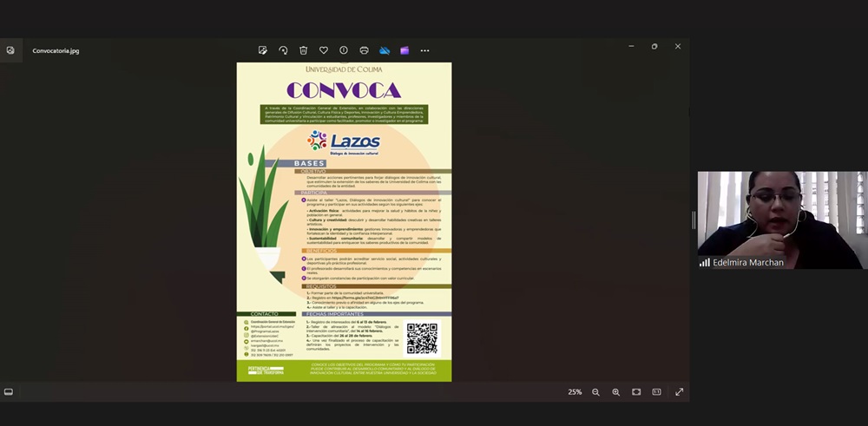868x426 pixels.
Task: Delete the image with the trash icon
Action: (x=303, y=50)
